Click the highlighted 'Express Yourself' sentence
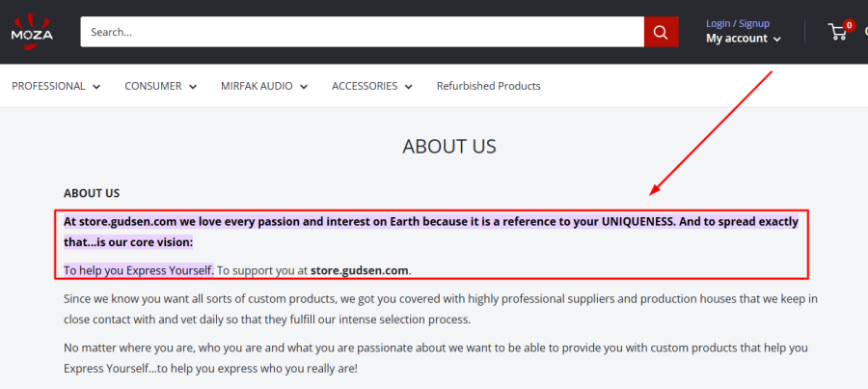 point(139,269)
